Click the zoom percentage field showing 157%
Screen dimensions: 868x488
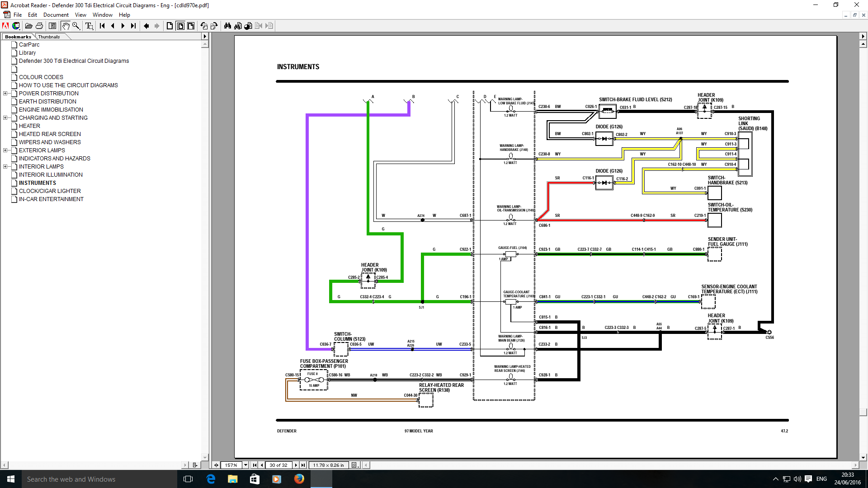coord(231,465)
